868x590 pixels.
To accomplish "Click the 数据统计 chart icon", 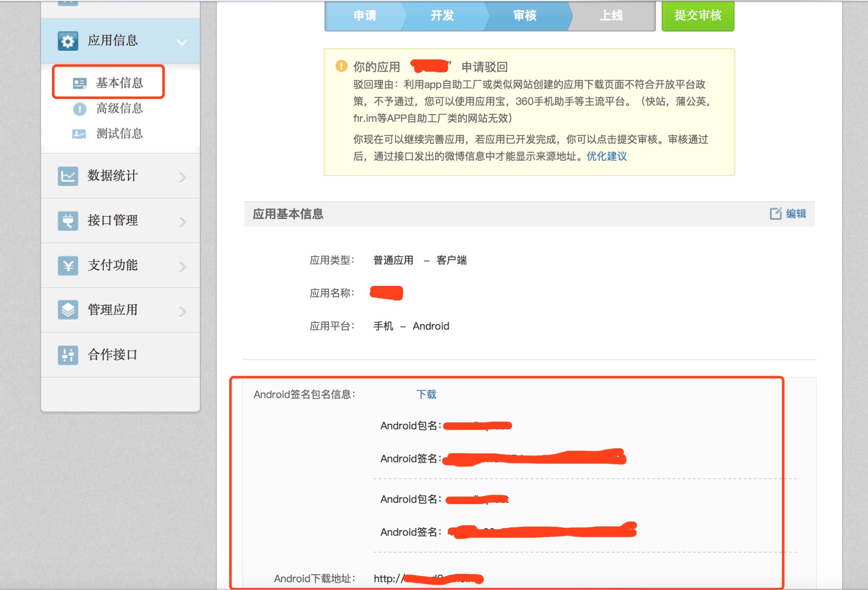I will coord(68,176).
